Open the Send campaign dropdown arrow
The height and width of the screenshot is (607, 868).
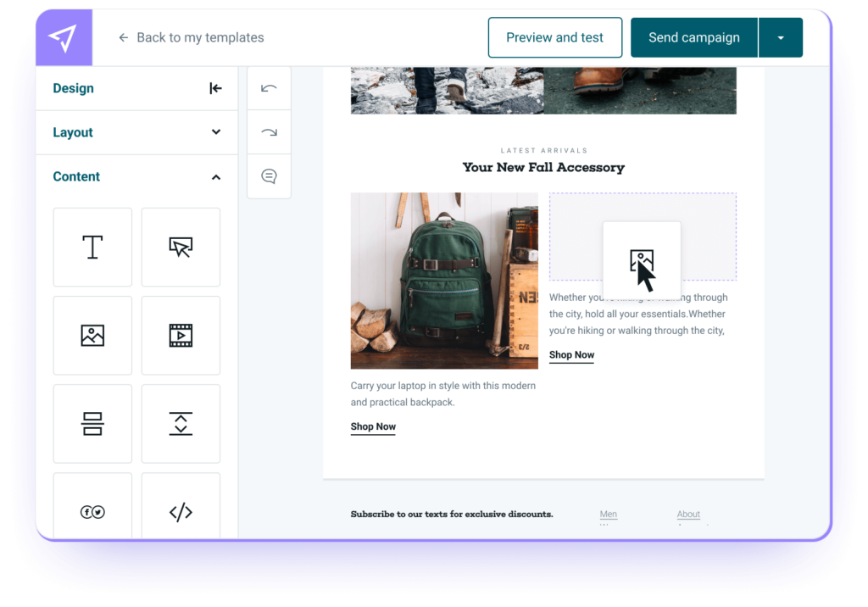point(781,38)
